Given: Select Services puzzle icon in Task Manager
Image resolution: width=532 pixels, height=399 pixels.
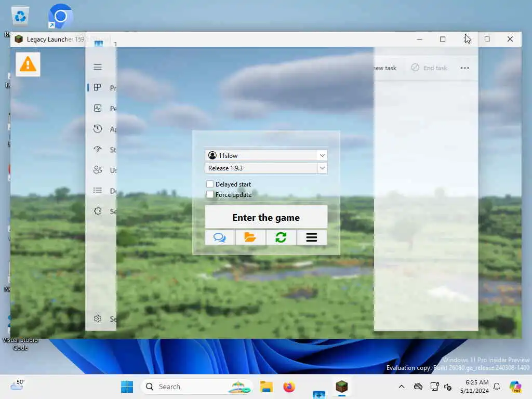Looking at the screenshot, I should click(98, 211).
